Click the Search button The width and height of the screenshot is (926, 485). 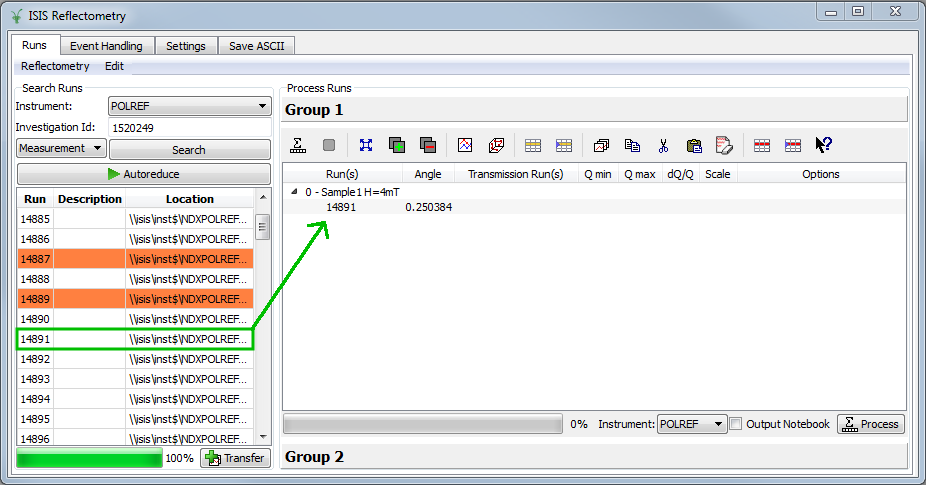pyautogui.click(x=190, y=149)
